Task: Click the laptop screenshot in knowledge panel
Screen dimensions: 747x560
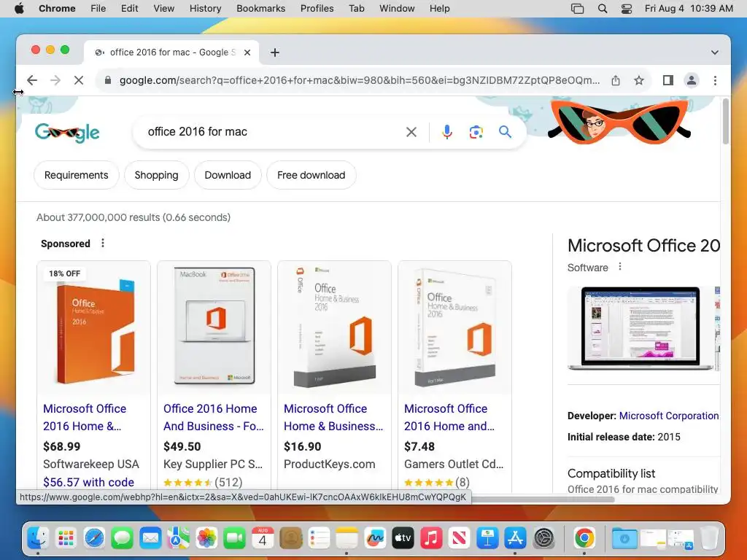Action: click(x=640, y=329)
